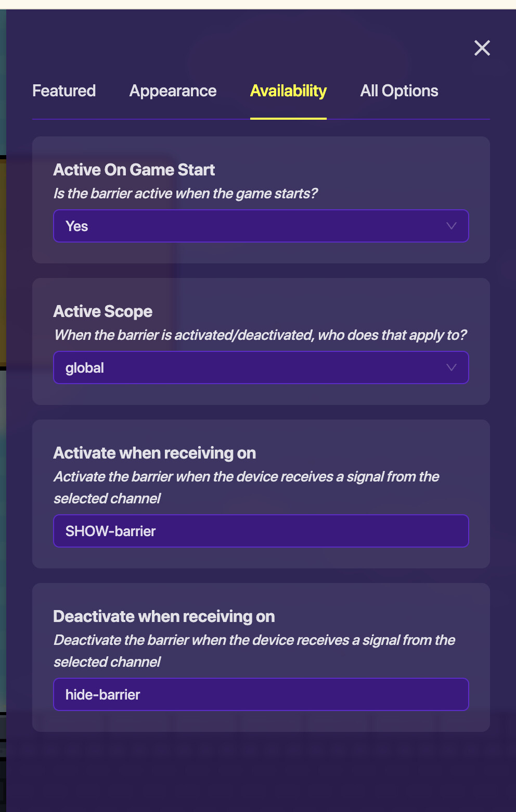Click the "Is the barrier active" description text

(185, 194)
